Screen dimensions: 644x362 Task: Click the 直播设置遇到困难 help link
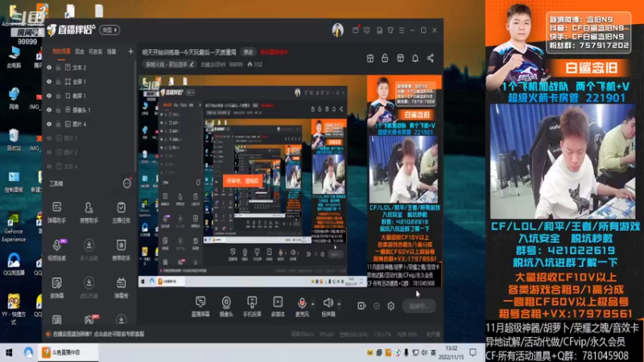coord(98,334)
